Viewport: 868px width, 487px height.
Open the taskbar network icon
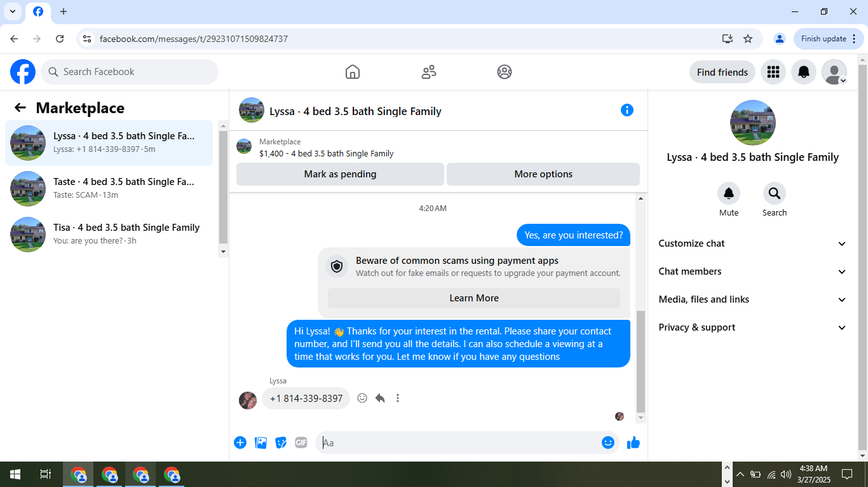[771, 474]
